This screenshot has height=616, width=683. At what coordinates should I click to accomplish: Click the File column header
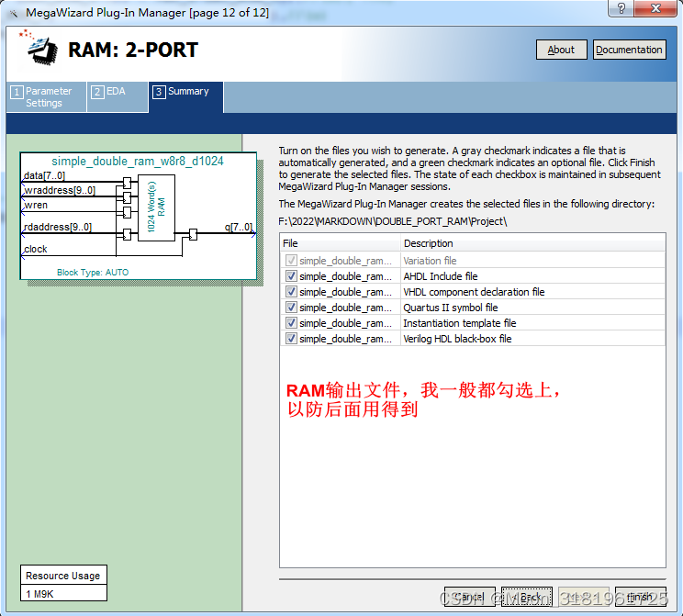[340, 243]
